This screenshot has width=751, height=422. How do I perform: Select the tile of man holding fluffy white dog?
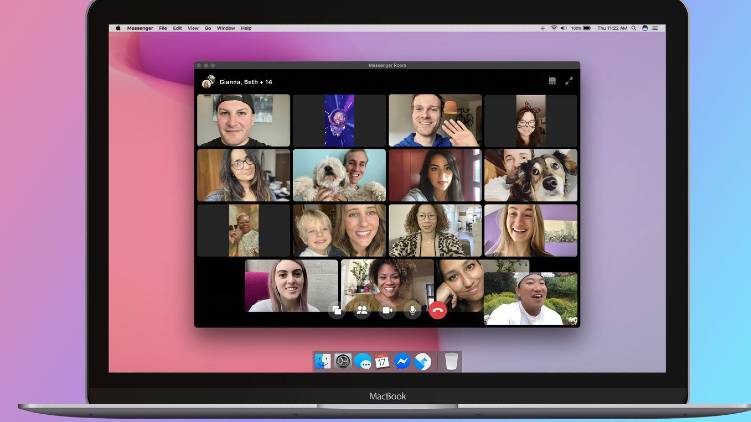tap(339, 175)
